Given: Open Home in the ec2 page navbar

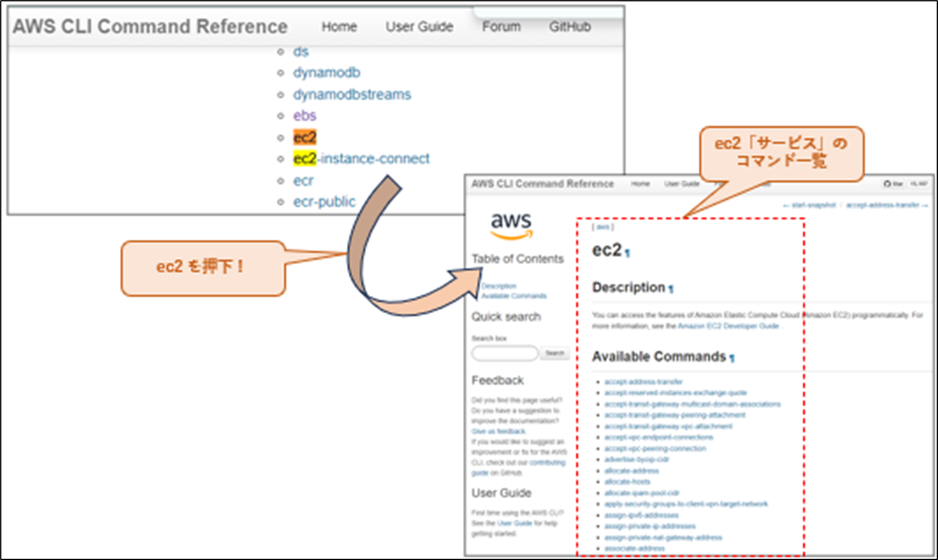Looking at the screenshot, I should click(640, 184).
